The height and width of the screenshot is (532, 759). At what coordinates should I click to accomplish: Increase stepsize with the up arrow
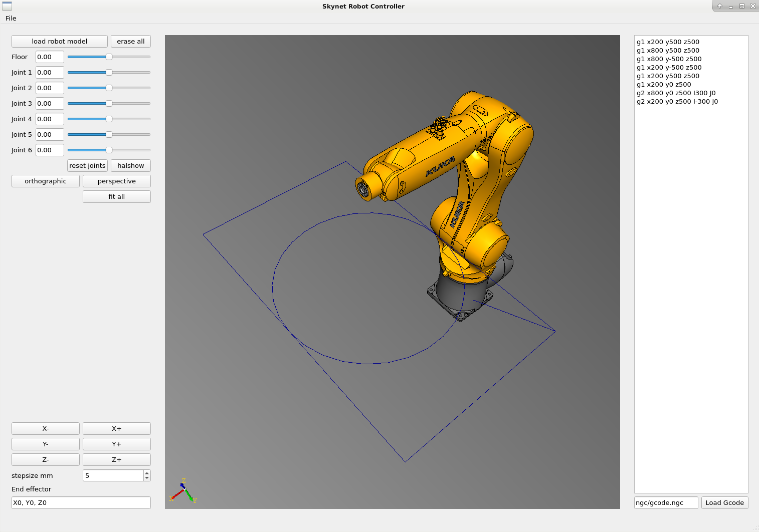coord(147,473)
